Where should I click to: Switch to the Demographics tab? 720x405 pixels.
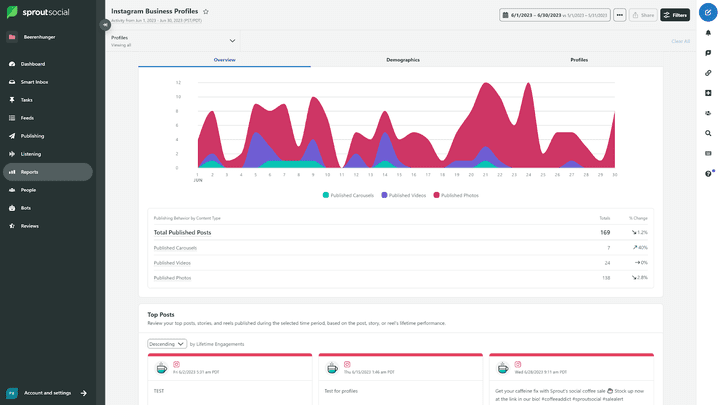[x=403, y=60]
